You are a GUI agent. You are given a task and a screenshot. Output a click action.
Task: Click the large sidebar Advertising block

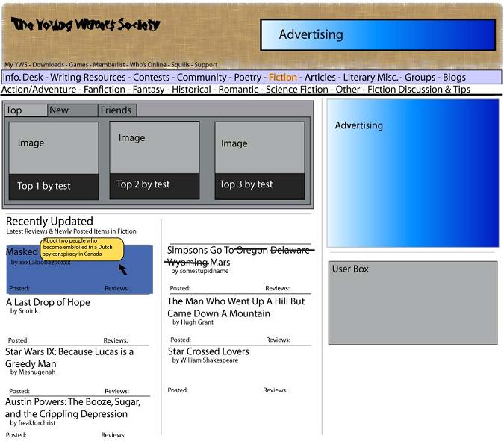click(413, 173)
